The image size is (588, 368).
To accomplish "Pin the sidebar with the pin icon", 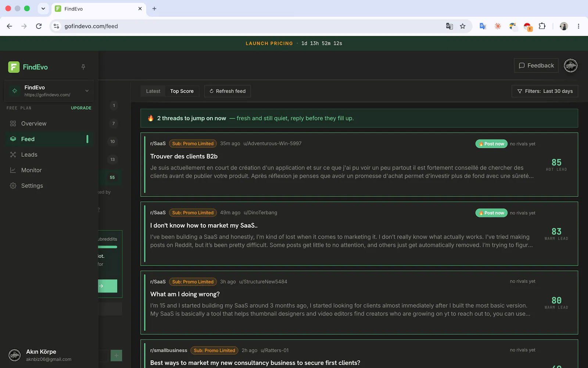I will (x=83, y=67).
